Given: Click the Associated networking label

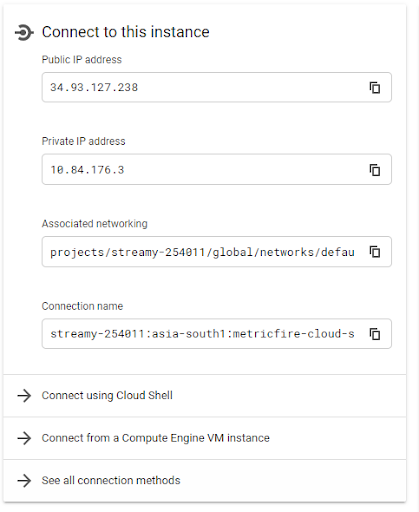Looking at the screenshot, I should click(x=94, y=224).
